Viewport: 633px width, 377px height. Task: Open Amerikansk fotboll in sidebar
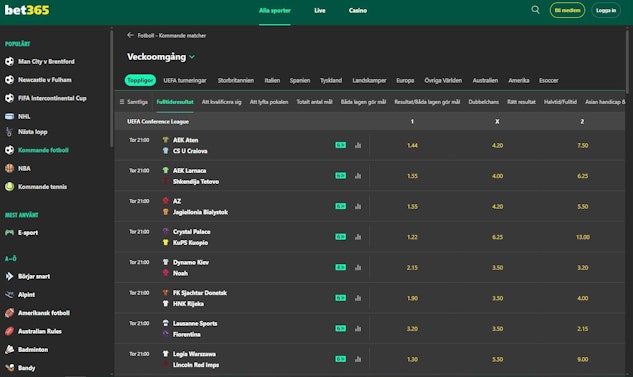pos(44,313)
